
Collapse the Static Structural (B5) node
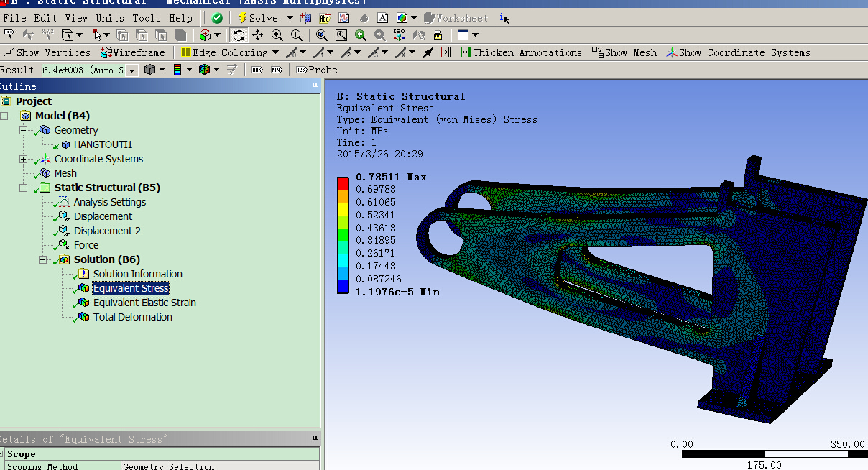click(x=24, y=188)
